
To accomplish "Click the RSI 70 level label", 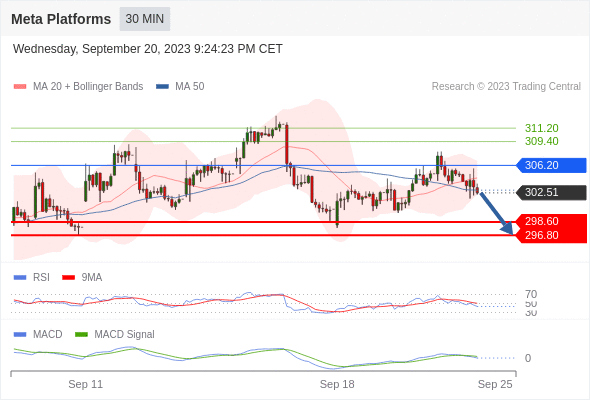I will (531, 294).
